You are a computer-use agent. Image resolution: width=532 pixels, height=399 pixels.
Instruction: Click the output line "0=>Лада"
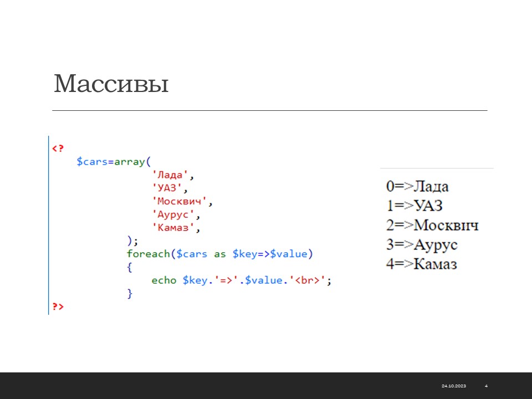click(417, 186)
